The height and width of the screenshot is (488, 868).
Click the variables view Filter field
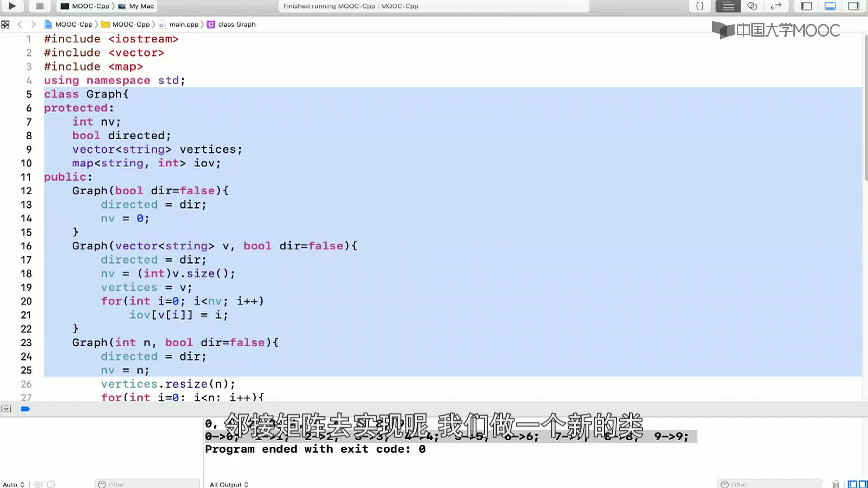[147, 484]
